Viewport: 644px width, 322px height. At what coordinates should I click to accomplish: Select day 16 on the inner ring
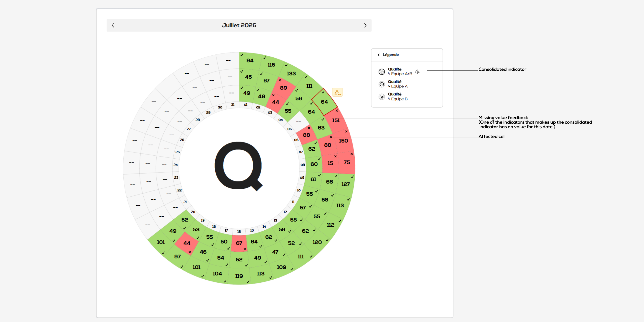click(x=239, y=232)
